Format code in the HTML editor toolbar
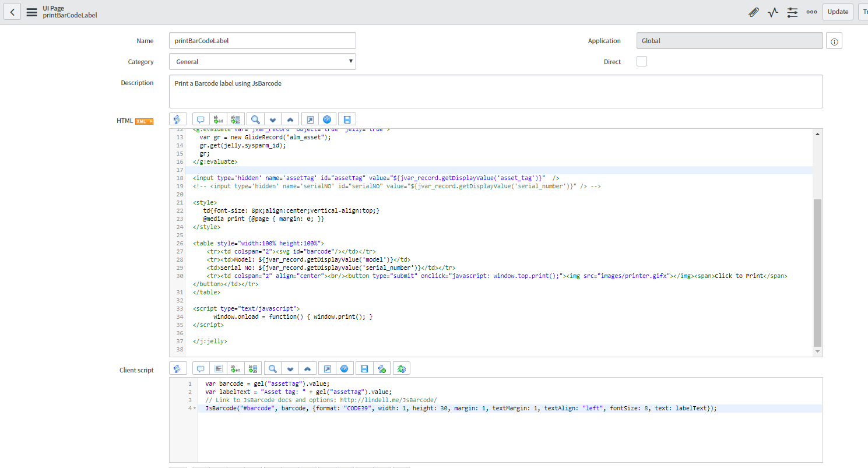Screen dimensions: 868x468 coord(178,119)
